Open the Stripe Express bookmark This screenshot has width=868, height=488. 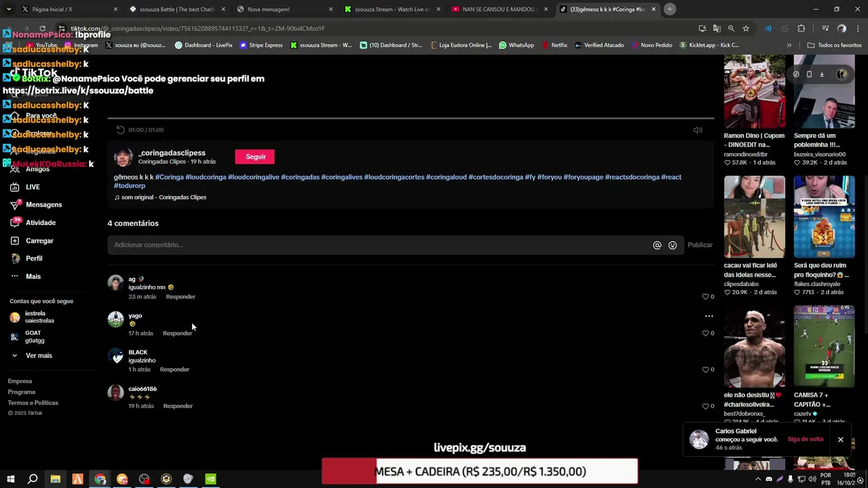(261, 45)
